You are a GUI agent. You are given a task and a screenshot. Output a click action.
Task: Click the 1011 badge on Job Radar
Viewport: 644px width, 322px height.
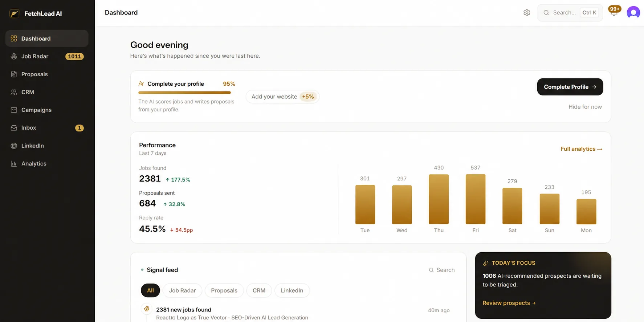[x=74, y=56]
